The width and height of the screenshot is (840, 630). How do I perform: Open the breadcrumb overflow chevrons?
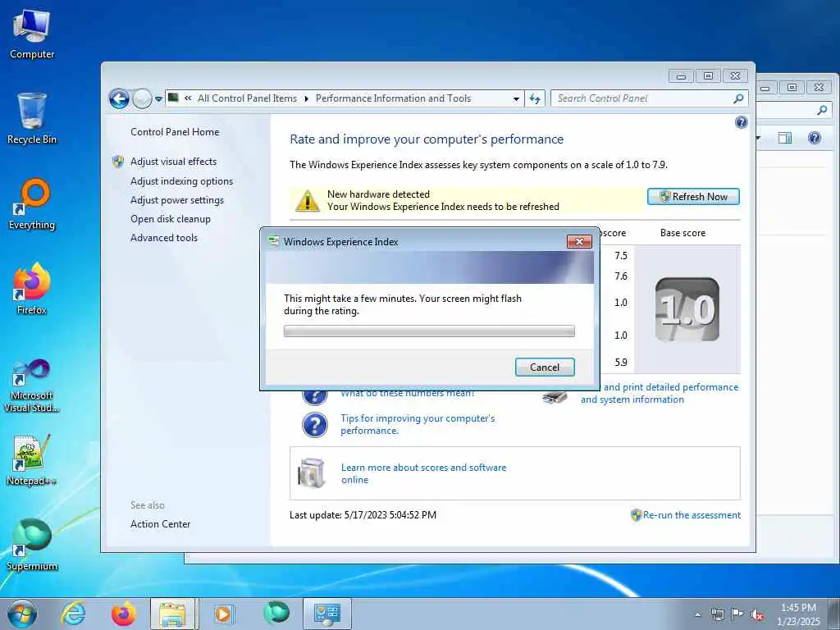point(188,98)
